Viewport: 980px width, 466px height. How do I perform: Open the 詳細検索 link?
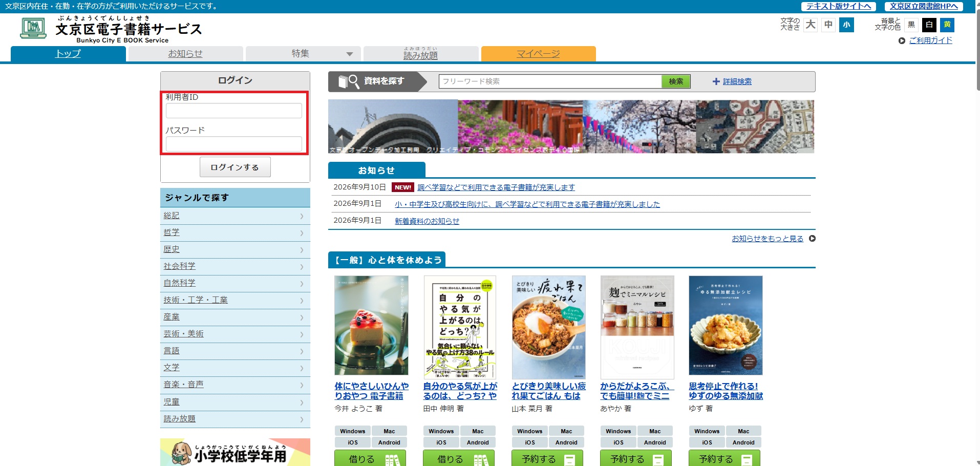coord(737,81)
